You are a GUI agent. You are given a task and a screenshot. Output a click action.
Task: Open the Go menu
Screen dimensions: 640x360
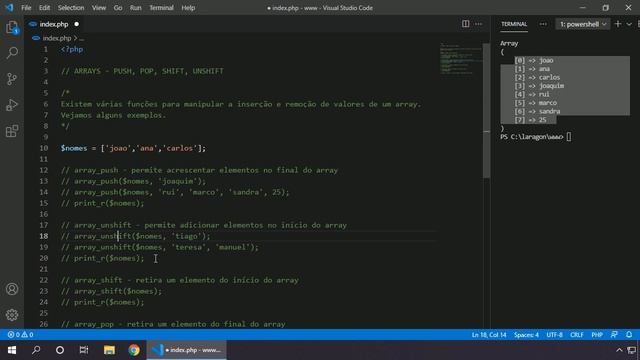(118, 8)
